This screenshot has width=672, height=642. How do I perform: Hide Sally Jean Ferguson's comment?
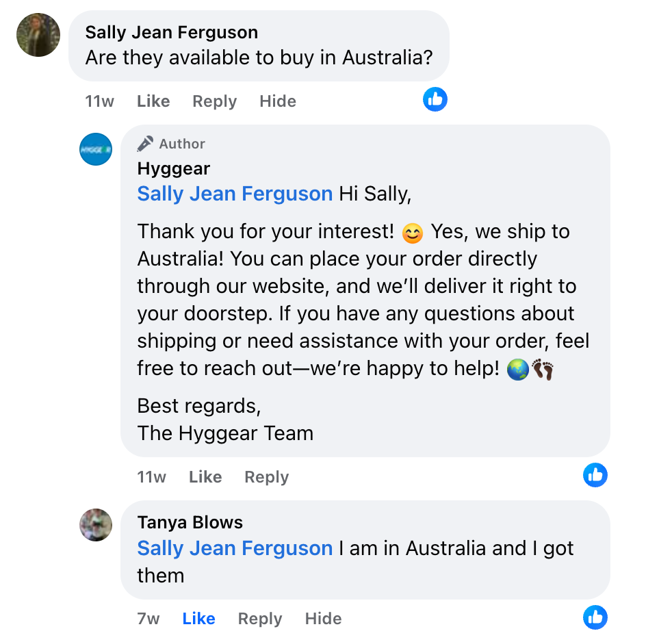click(x=278, y=101)
